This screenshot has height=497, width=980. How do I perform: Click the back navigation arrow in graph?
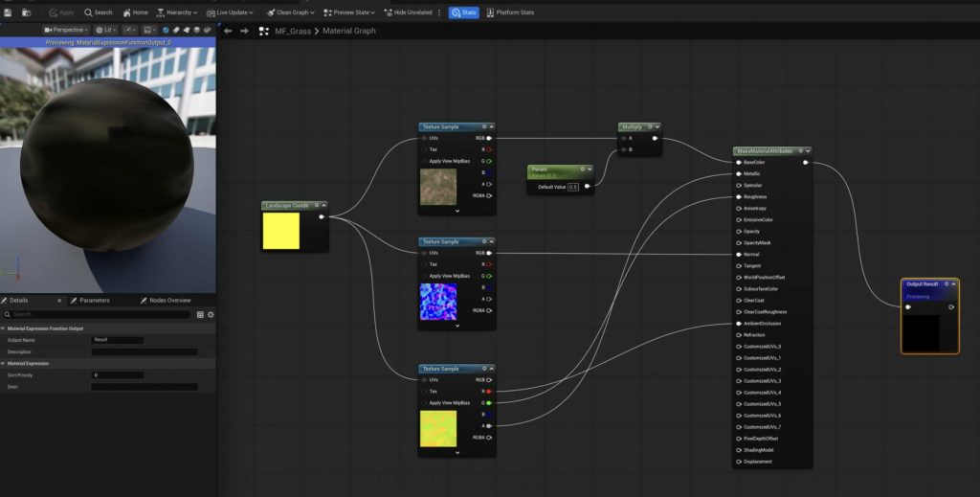click(x=228, y=31)
